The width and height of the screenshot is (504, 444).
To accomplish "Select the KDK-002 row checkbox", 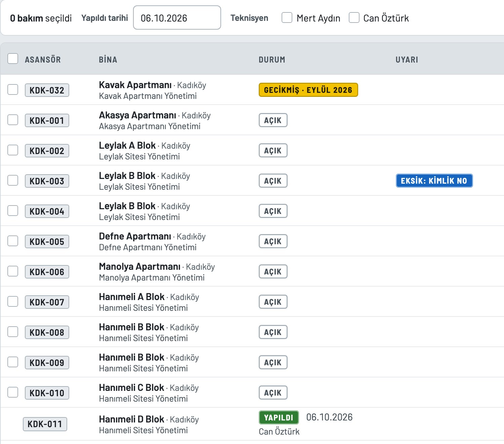I will [x=13, y=150].
